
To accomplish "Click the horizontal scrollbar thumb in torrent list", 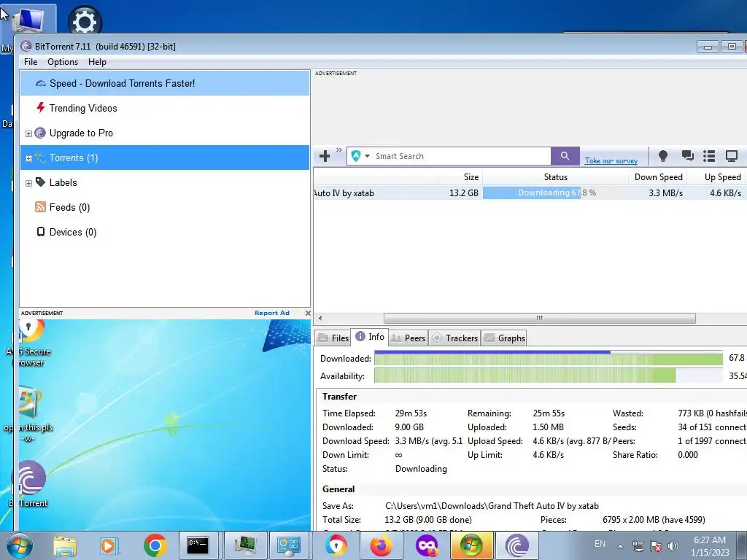I will pyautogui.click(x=539, y=318).
